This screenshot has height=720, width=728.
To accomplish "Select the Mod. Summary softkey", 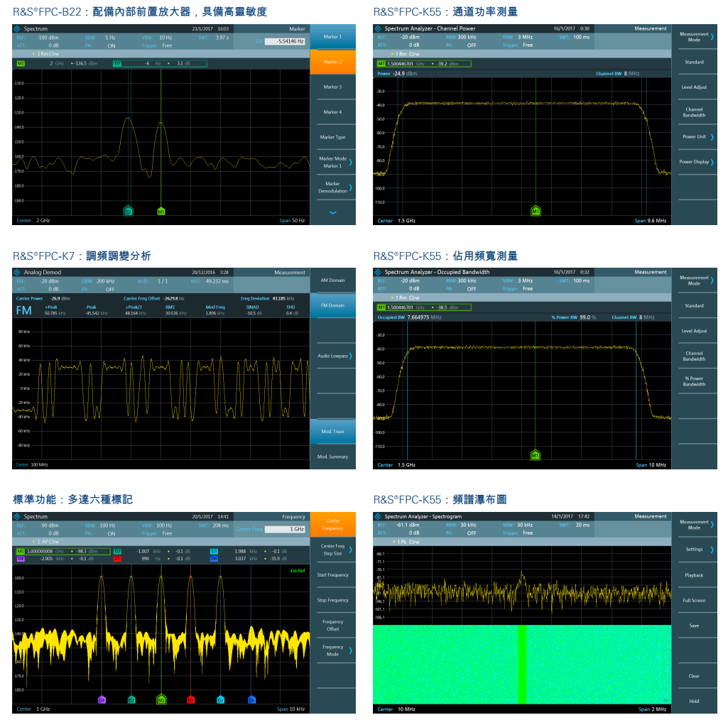I will (332, 457).
